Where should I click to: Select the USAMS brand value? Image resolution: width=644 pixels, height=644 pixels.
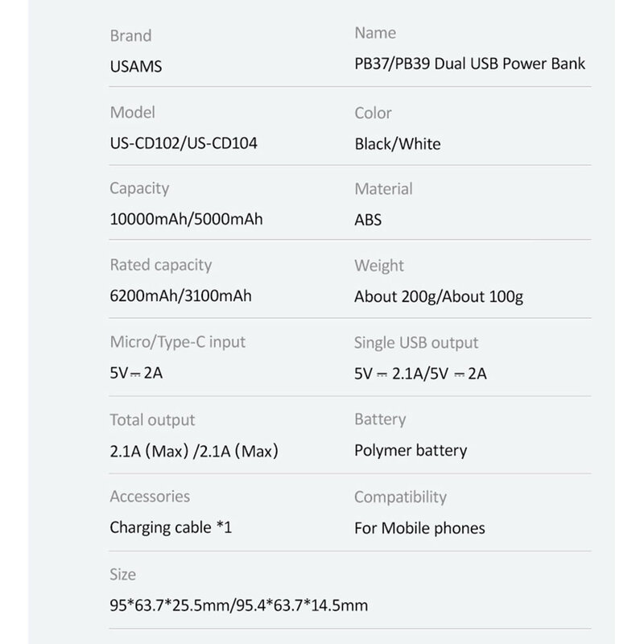coord(135,67)
